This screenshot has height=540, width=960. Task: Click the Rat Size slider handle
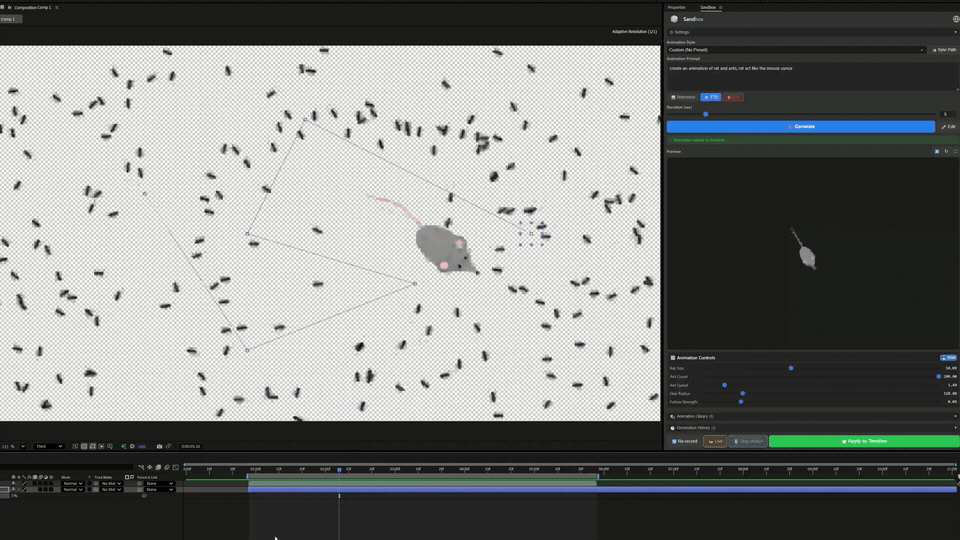(x=791, y=368)
